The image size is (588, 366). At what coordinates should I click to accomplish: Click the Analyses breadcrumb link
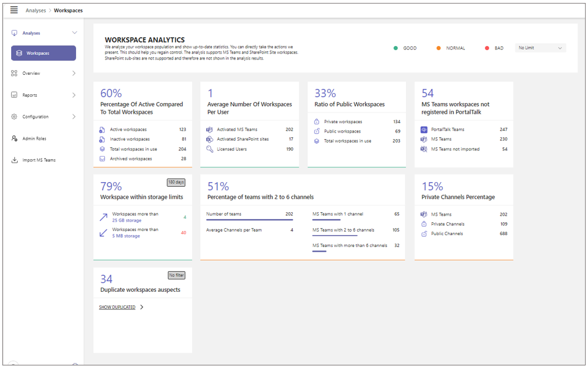click(x=35, y=11)
